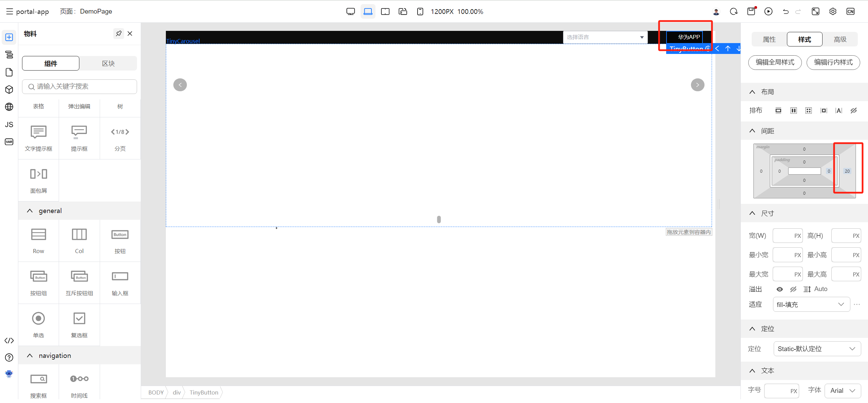Toggle overflow hidden crossed-eye icon
868x403 pixels.
tap(793, 289)
